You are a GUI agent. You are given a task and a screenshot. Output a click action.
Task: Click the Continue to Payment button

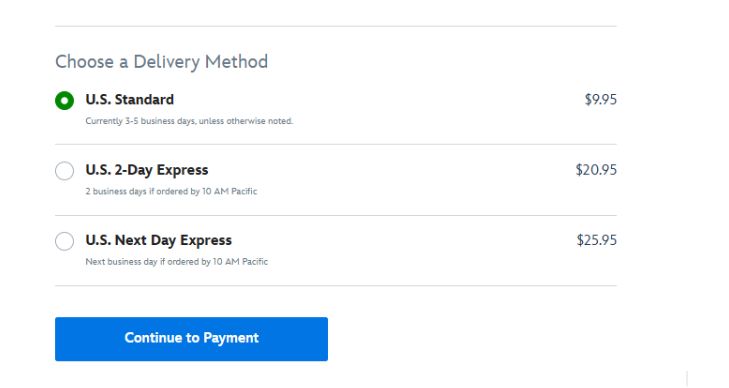pos(191,339)
